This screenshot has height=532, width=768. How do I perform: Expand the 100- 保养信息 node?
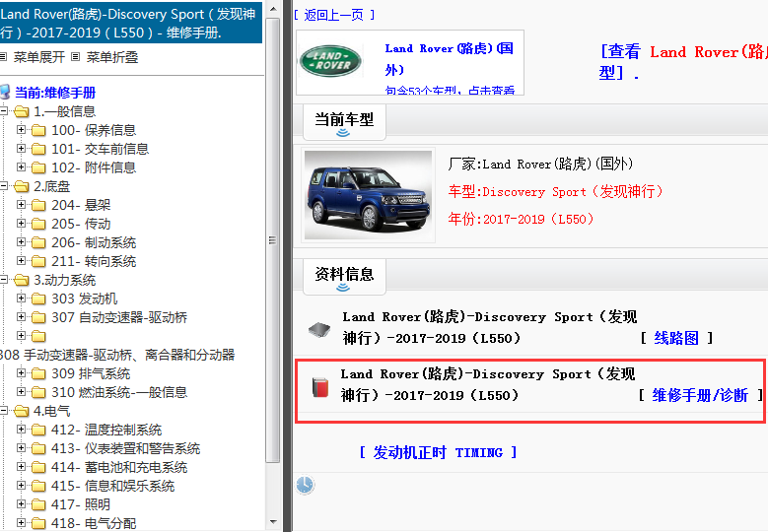tap(21, 130)
